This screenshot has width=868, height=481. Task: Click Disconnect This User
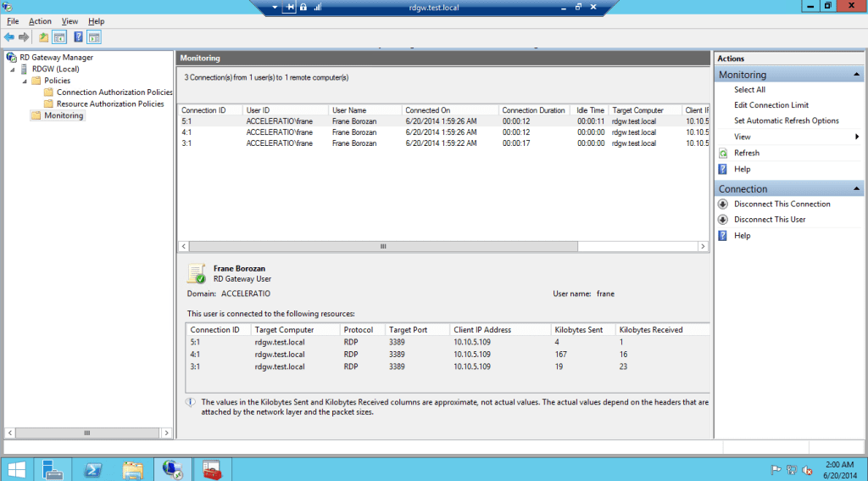770,220
